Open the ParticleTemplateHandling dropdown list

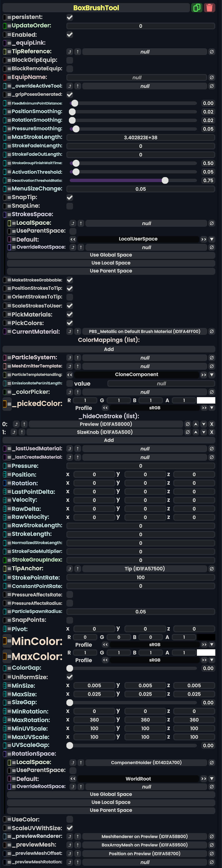212,375
